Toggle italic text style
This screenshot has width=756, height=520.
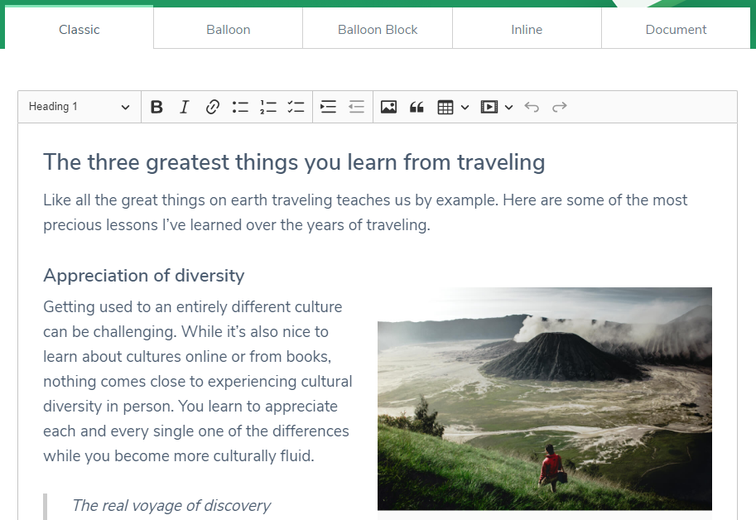click(184, 107)
